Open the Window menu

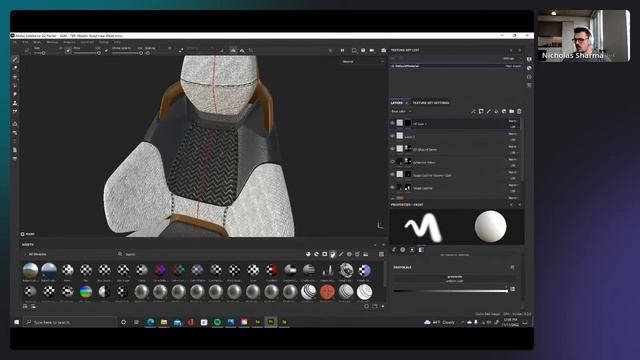tap(52, 42)
